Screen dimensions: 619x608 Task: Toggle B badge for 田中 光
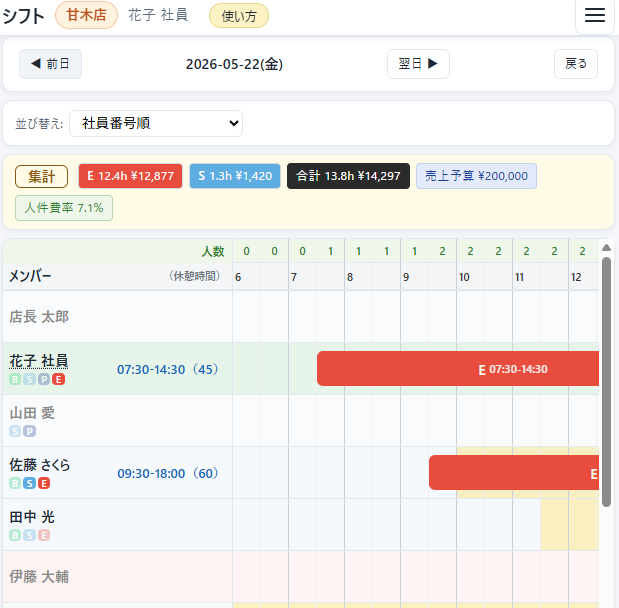coord(15,535)
